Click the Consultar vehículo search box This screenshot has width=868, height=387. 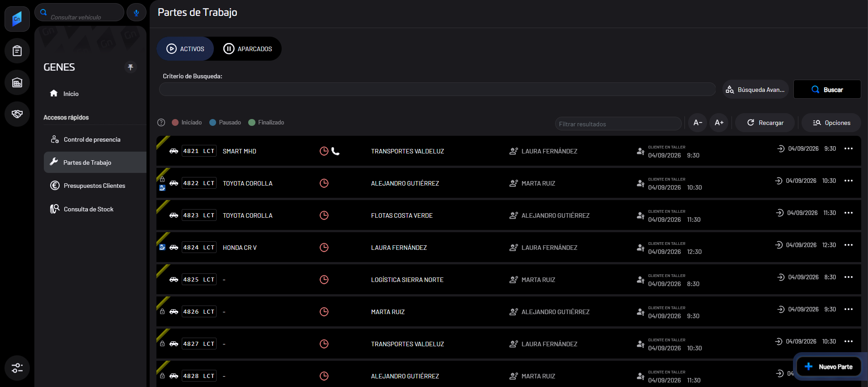tap(80, 13)
